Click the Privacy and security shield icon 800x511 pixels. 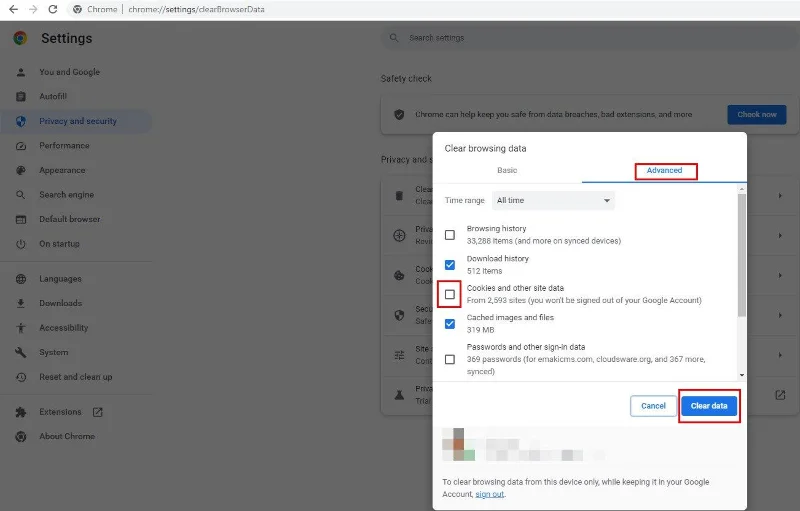20,121
